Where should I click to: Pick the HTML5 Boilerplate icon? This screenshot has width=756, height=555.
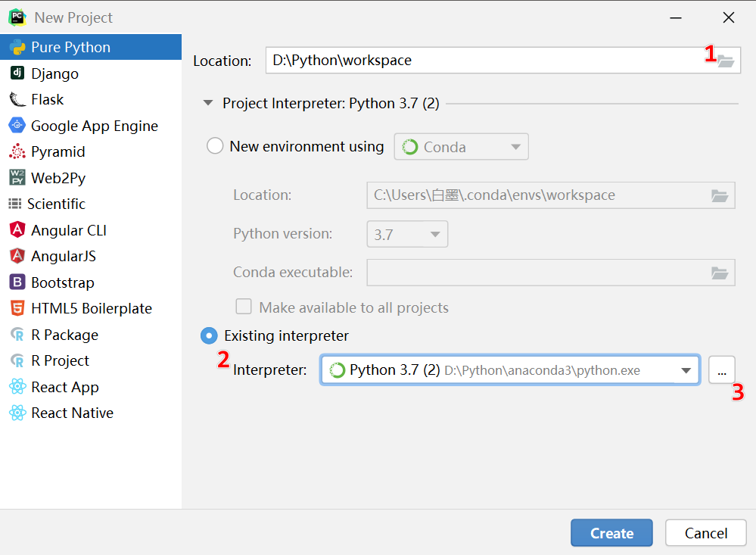coord(17,308)
